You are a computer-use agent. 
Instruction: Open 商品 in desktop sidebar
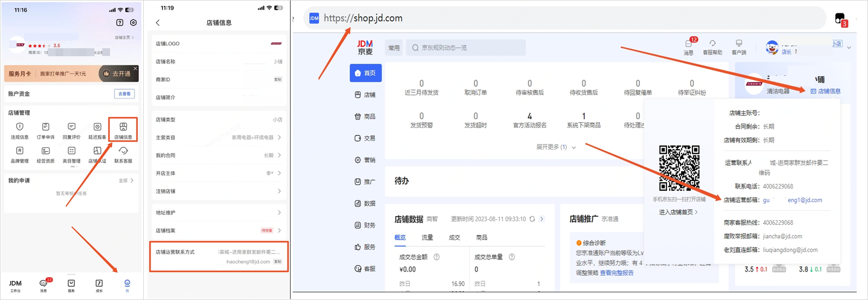[x=366, y=116]
